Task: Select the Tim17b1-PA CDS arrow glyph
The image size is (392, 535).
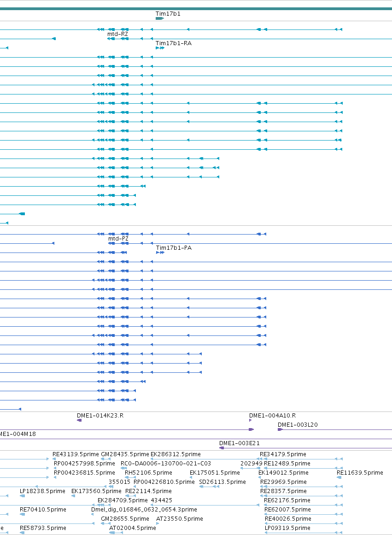Action: point(160,253)
